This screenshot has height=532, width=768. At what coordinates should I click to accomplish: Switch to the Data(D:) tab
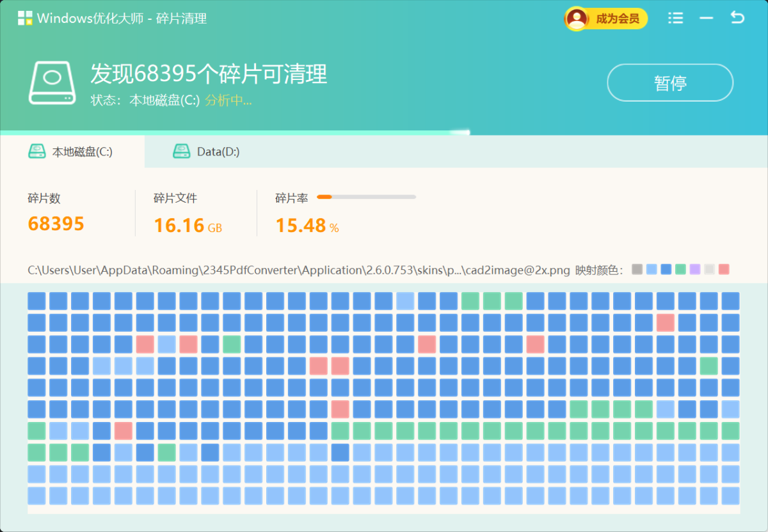tap(211, 152)
